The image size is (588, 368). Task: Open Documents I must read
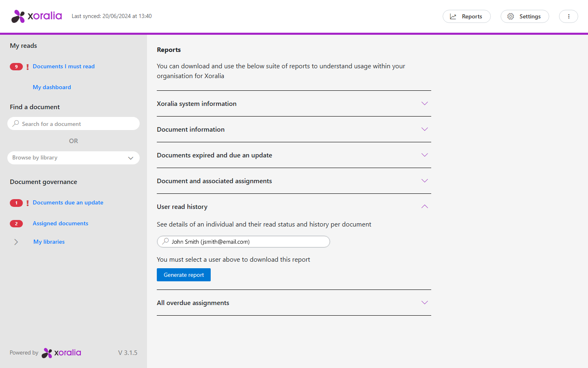pos(64,66)
